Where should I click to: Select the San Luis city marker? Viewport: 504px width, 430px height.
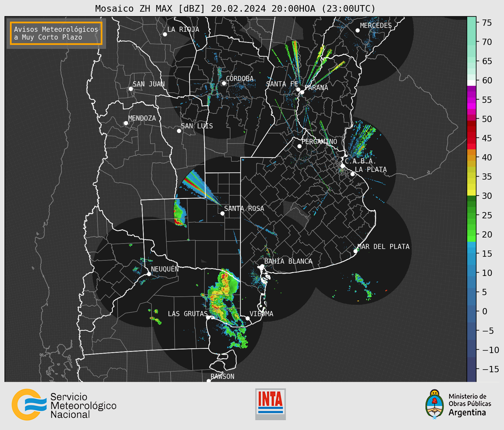coord(179,131)
